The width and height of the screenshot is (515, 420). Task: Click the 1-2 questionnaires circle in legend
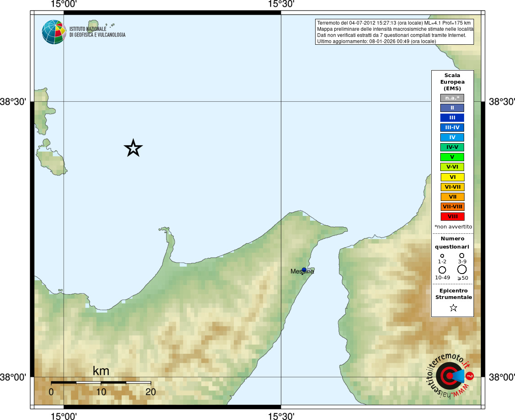(x=442, y=256)
